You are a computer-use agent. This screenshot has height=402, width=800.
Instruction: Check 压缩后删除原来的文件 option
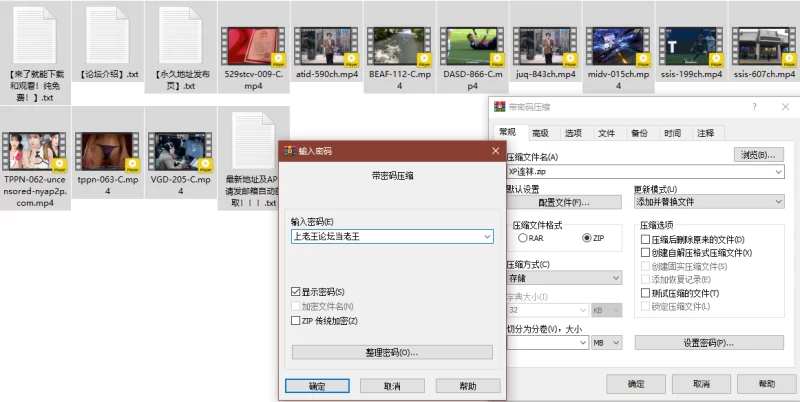point(645,240)
